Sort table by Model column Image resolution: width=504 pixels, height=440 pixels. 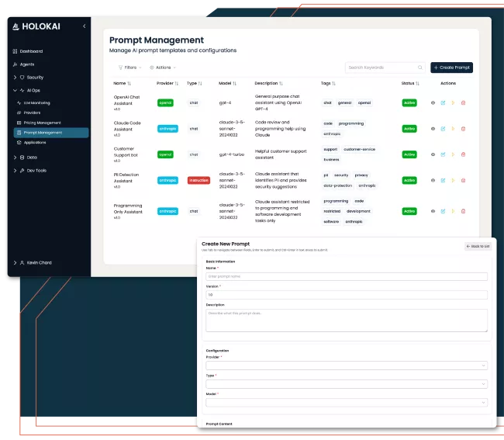click(x=227, y=83)
